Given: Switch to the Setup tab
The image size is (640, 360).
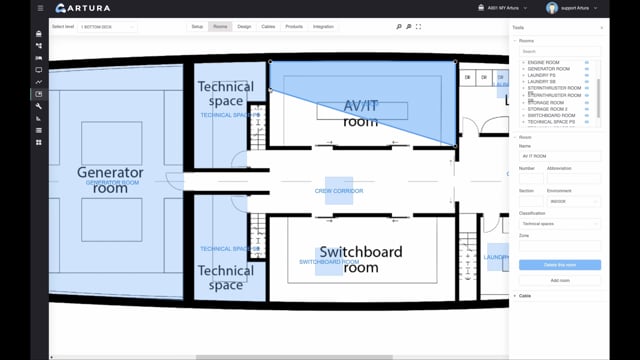Looking at the screenshot, I should [197, 27].
